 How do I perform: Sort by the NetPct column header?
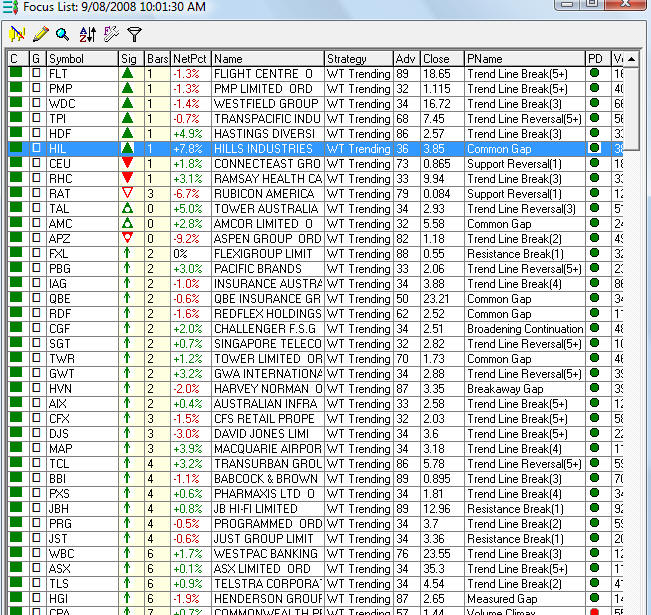pos(191,59)
